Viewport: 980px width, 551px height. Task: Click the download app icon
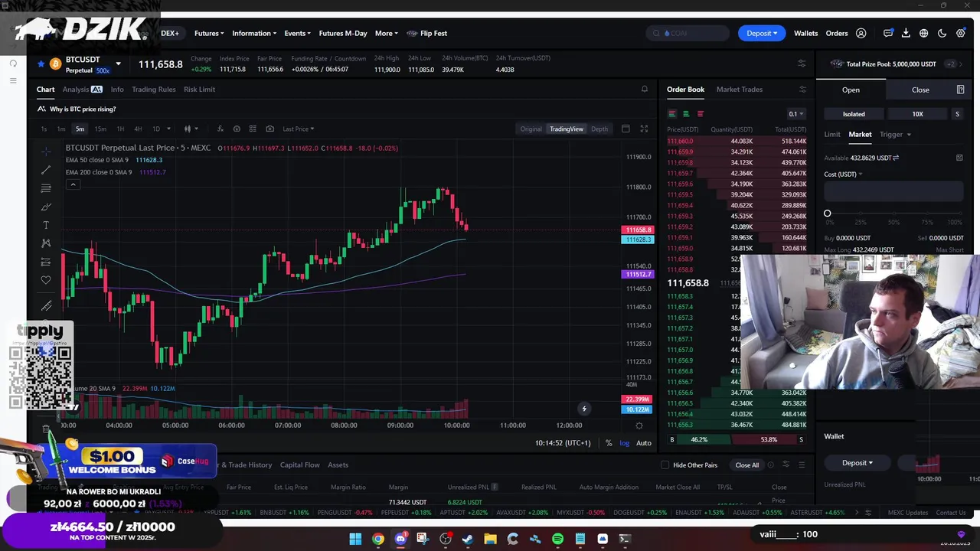[906, 34]
